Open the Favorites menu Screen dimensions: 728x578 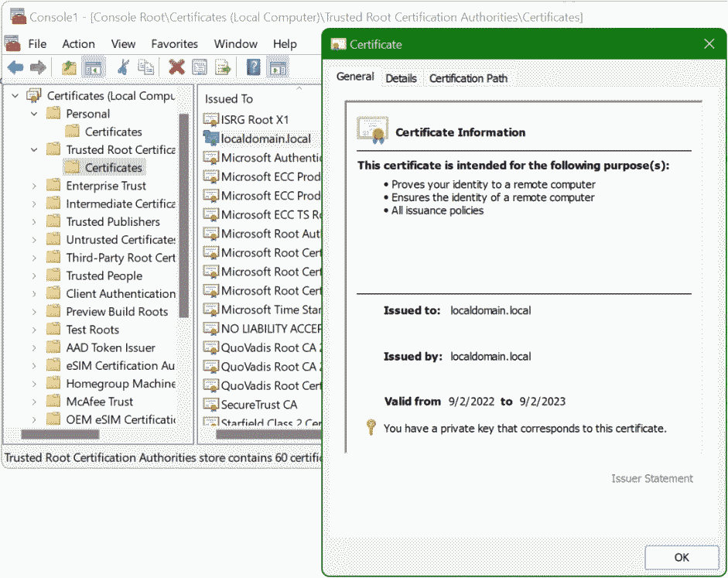tap(174, 44)
